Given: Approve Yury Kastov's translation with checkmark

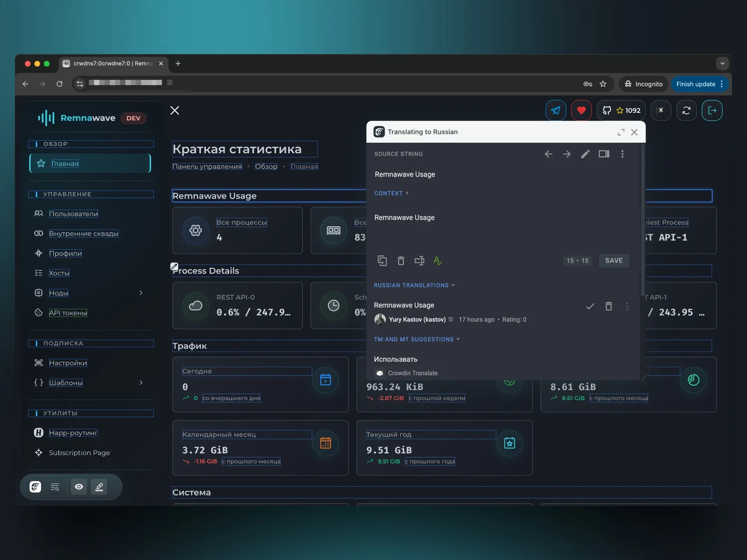Looking at the screenshot, I should pyautogui.click(x=590, y=306).
